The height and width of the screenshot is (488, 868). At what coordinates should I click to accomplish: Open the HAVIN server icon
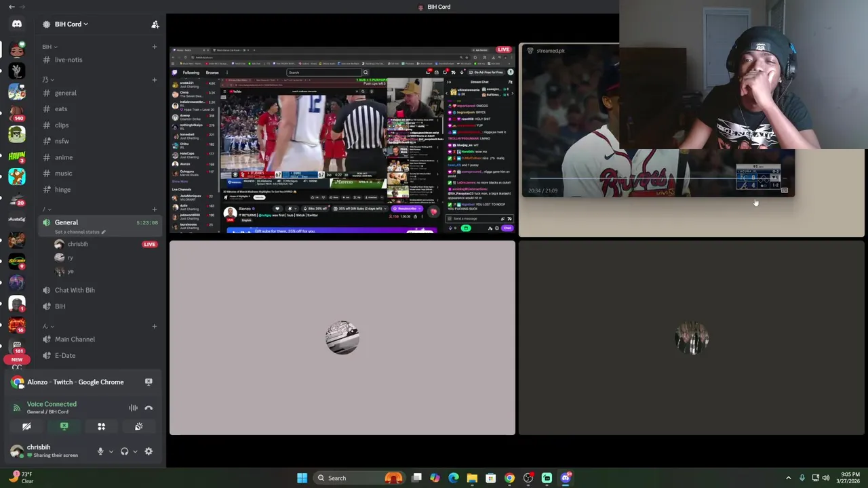[x=17, y=155]
